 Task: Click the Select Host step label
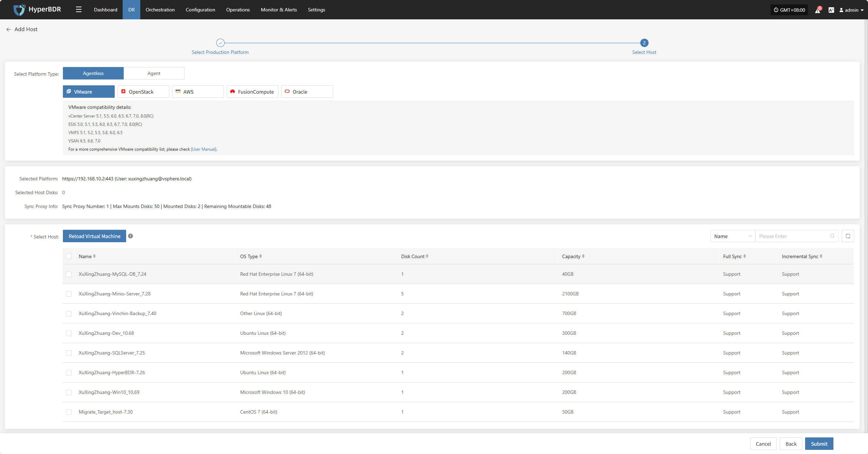(x=644, y=52)
